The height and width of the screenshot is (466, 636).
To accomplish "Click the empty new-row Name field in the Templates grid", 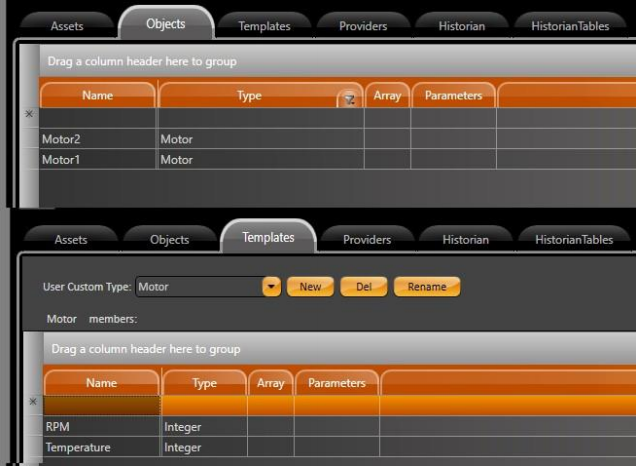I will (x=101, y=405).
